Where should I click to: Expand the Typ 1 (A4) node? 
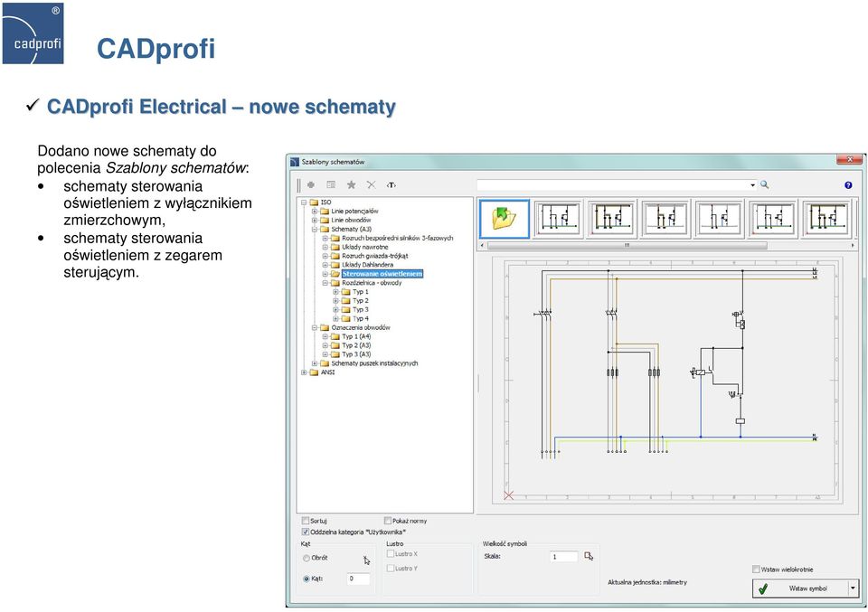click(x=325, y=336)
